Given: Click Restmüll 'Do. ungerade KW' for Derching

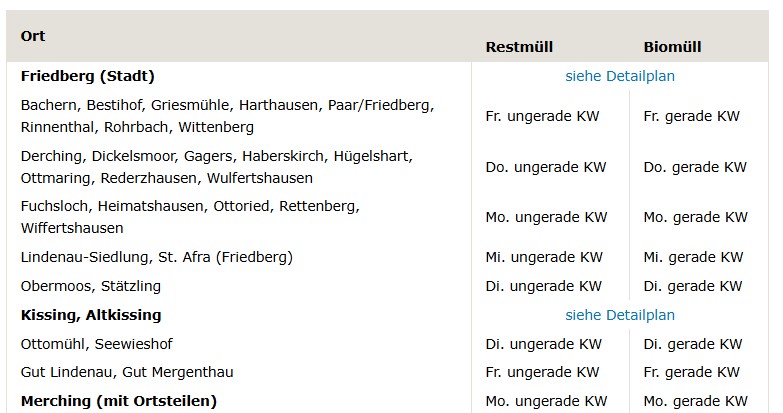Looking at the screenshot, I should (x=546, y=167).
